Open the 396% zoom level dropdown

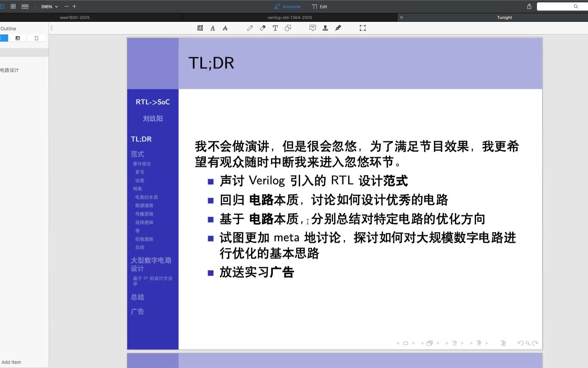click(49, 6)
